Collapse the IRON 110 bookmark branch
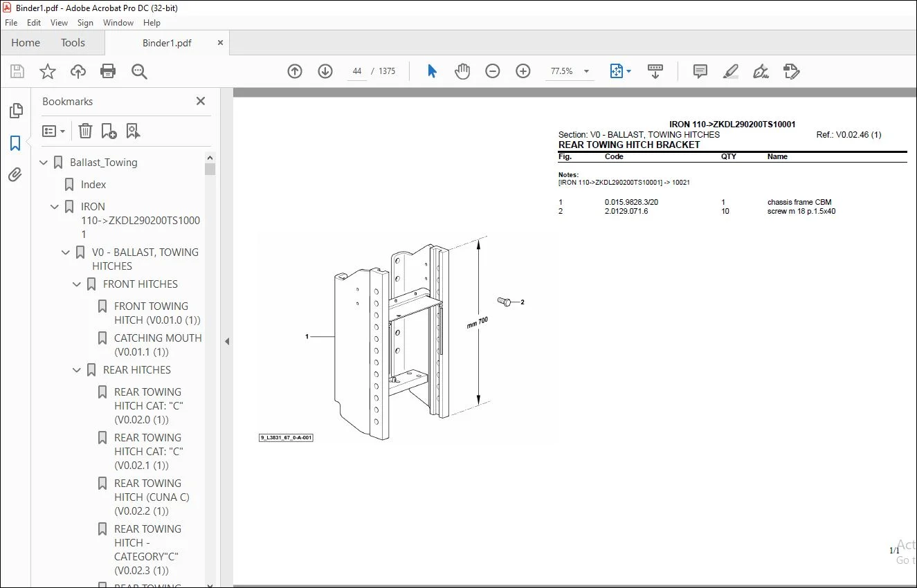Image resolution: width=917 pixels, height=588 pixels. tap(55, 207)
